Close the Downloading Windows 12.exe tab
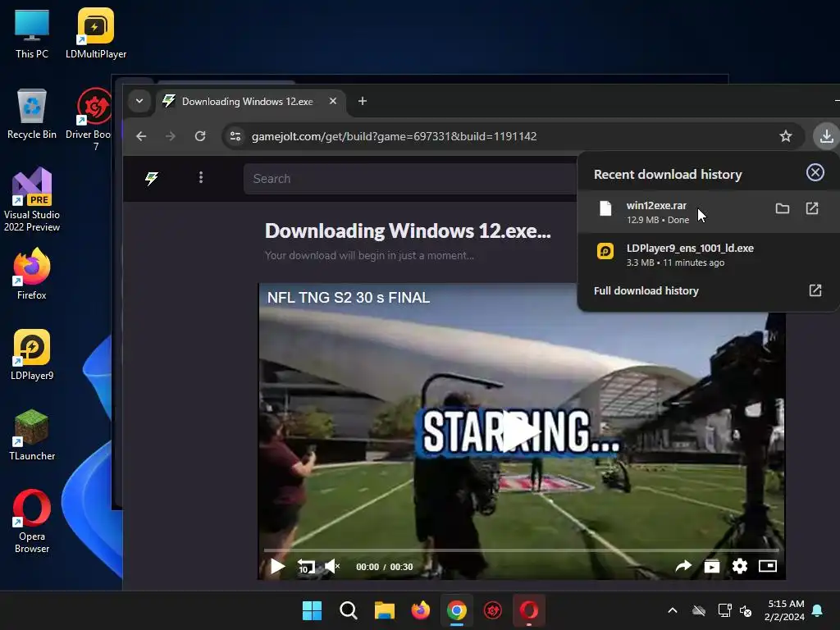The height and width of the screenshot is (630, 840). click(x=333, y=101)
